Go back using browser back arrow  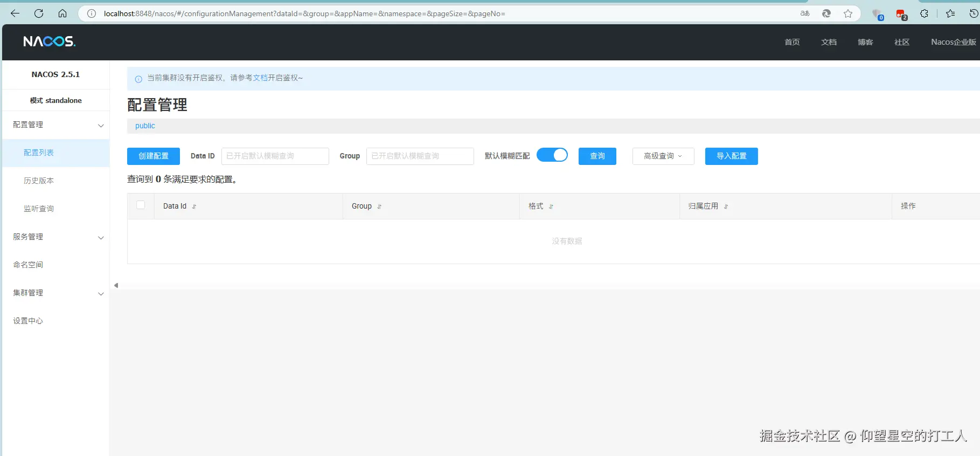click(x=15, y=13)
